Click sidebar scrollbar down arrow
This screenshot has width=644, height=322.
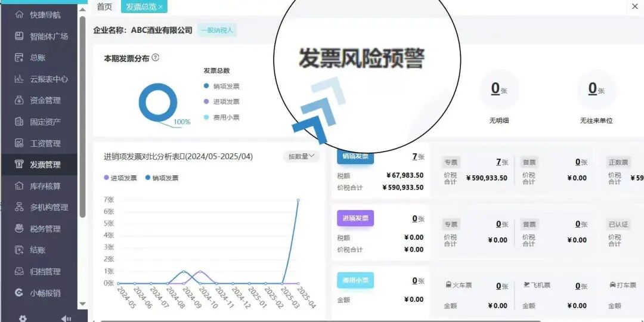click(82, 304)
